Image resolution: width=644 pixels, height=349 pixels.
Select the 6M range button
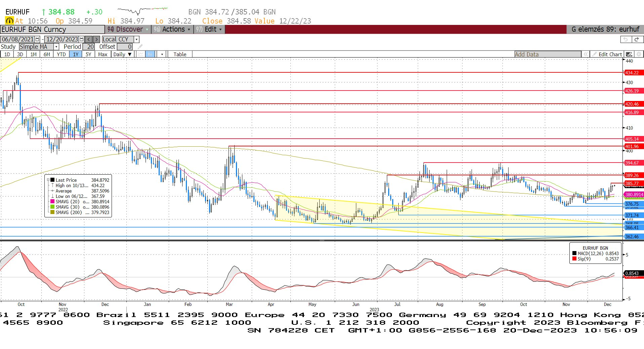coord(47,54)
